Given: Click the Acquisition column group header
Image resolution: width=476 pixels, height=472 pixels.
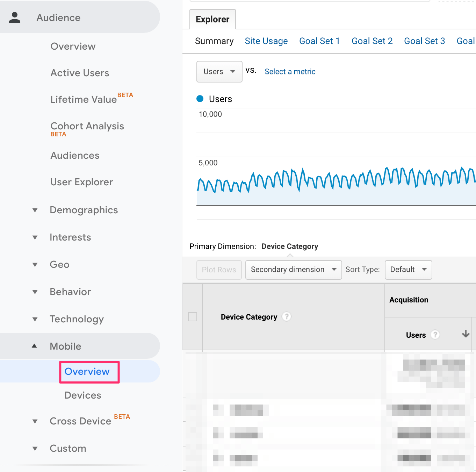Looking at the screenshot, I should [409, 300].
